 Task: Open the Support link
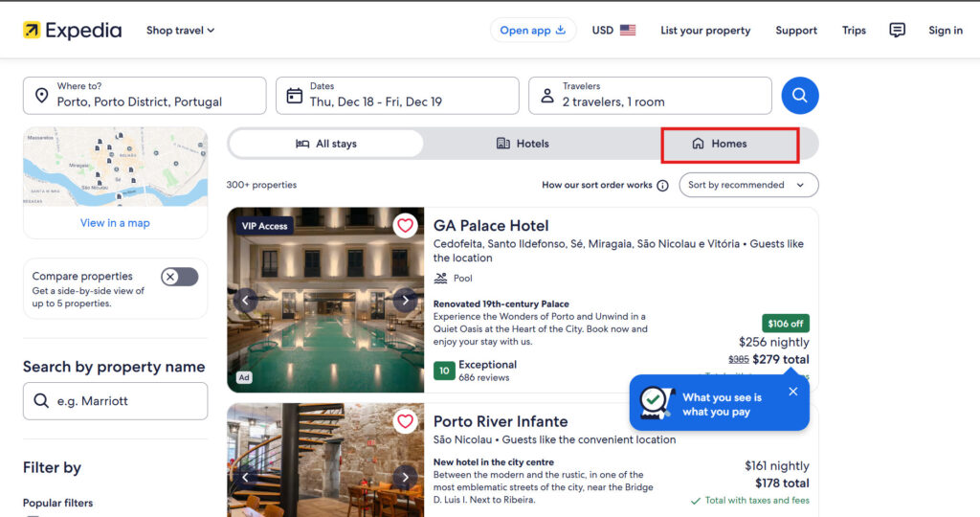796,30
